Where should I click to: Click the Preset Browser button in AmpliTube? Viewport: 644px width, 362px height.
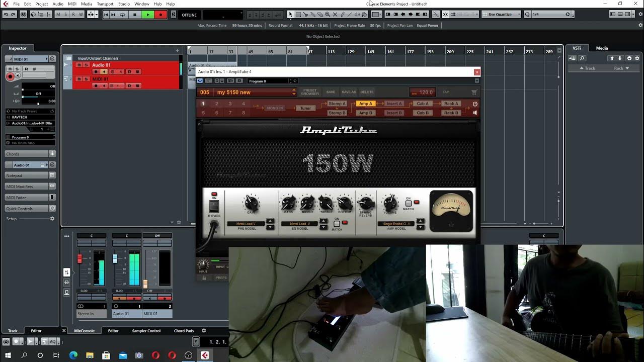(x=310, y=92)
